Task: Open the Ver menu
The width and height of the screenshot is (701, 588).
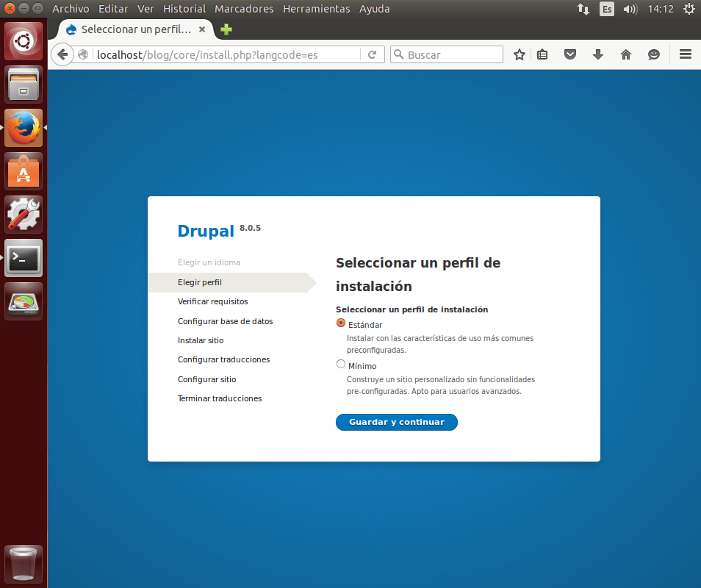Action: click(145, 9)
